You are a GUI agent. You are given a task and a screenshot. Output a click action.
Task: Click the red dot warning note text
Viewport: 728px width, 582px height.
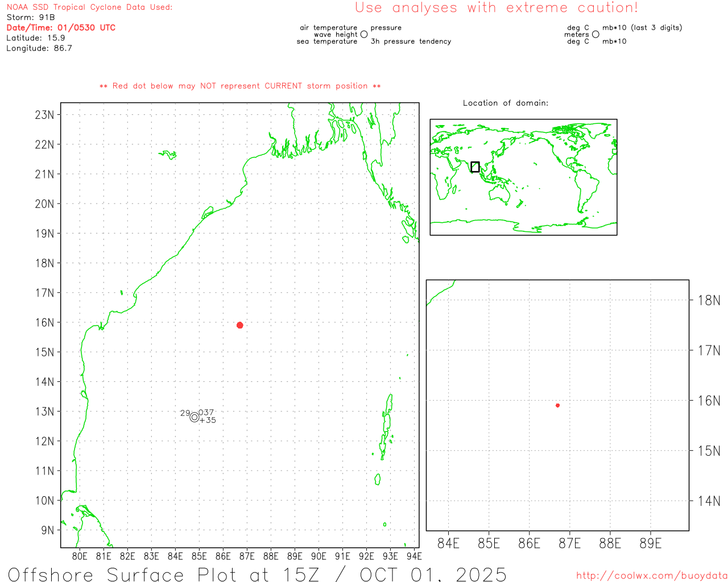[x=240, y=86]
